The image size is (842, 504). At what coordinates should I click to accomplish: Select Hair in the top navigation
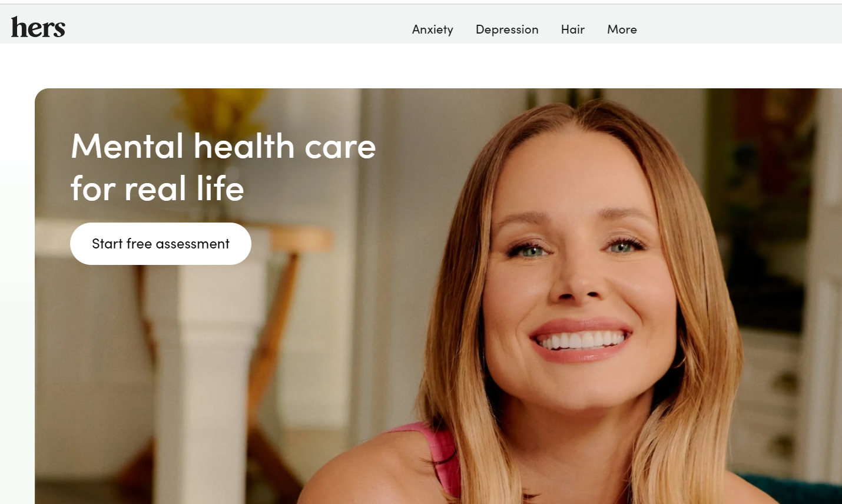coord(573,29)
